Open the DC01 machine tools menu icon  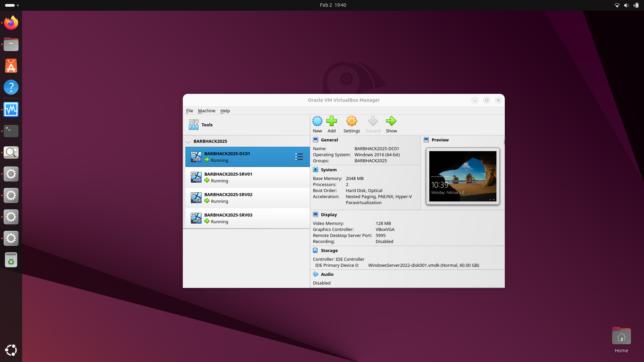pyautogui.click(x=299, y=157)
